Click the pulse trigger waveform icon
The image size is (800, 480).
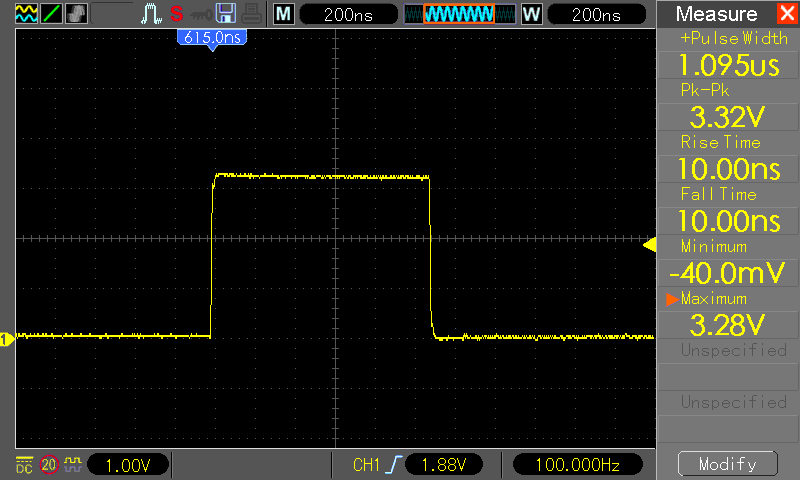tap(151, 14)
